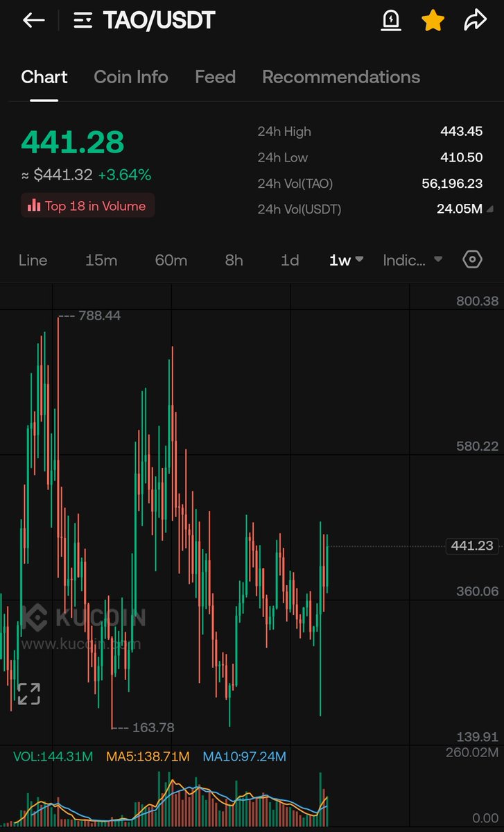Viewport: 504px width, 832px height.
Task: Tap the 441.28 current price
Action: [73, 141]
